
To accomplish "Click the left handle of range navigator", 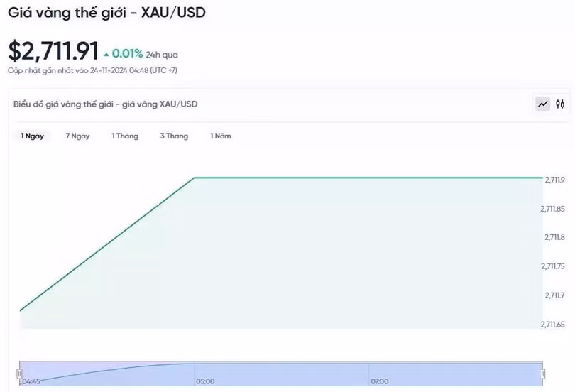I will [x=20, y=373].
